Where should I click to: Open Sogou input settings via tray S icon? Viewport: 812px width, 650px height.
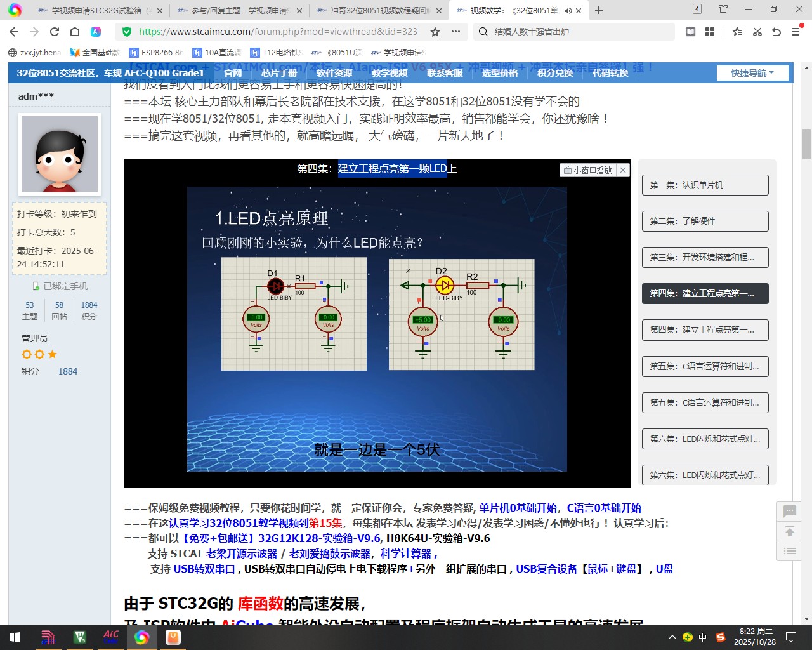(721, 637)
